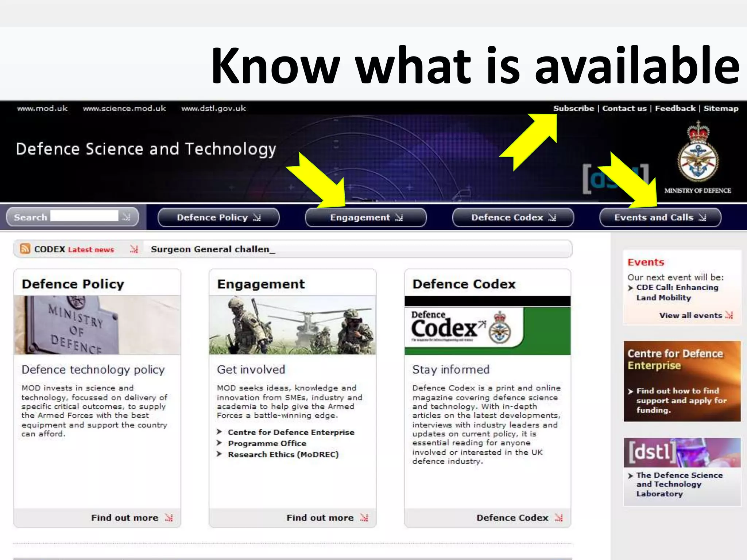Click the red arrow next to View all events

click(x=729, y=315)
